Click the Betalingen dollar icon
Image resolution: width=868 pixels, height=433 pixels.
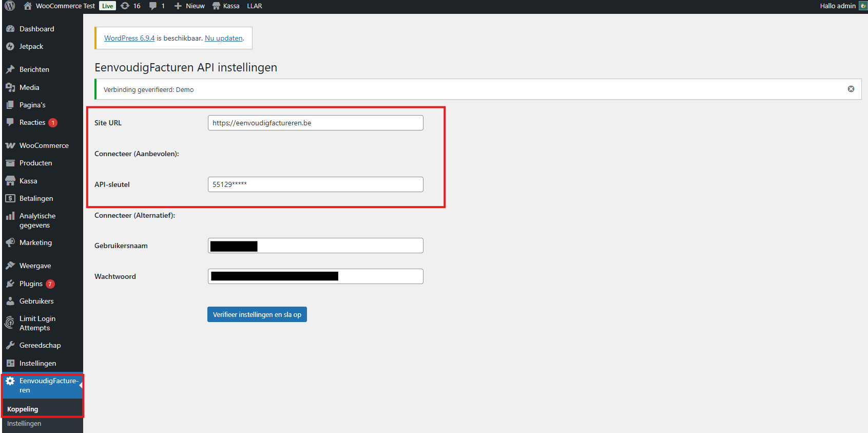[x=10, y=198]
